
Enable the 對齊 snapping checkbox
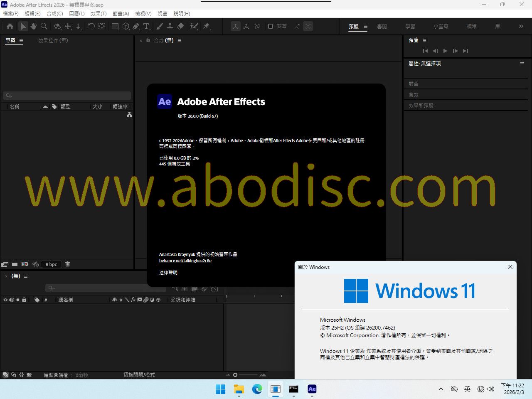(x=271, y=26)
